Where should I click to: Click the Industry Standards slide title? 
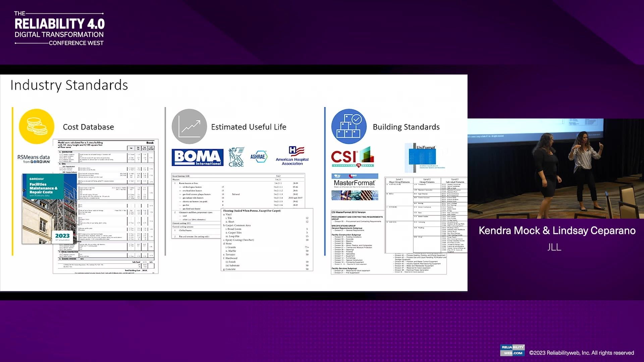click(x=69, y=85)
